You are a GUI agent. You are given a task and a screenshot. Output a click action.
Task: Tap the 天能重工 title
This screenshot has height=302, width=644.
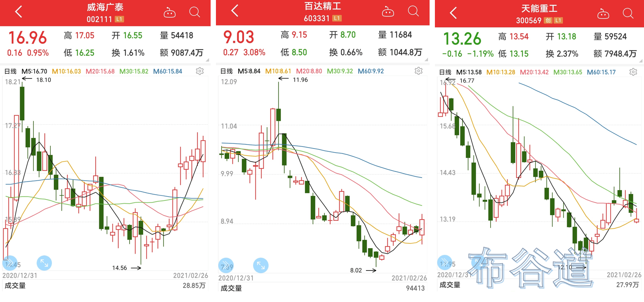539,8
